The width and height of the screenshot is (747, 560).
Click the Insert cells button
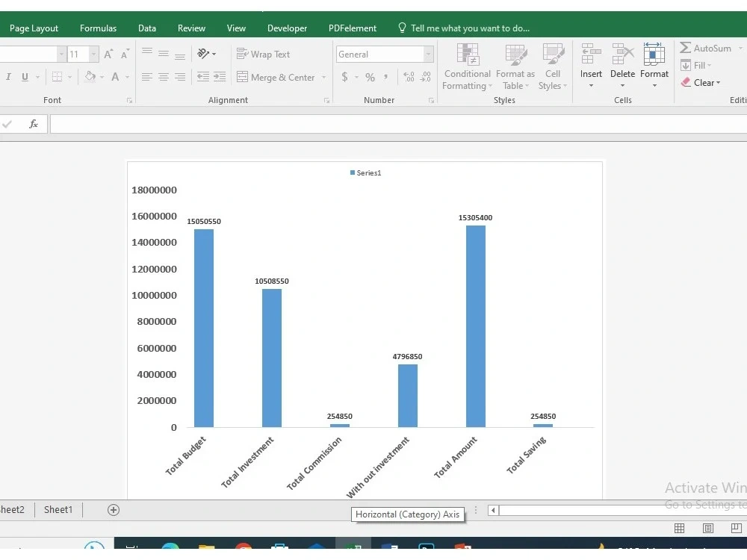591,66
